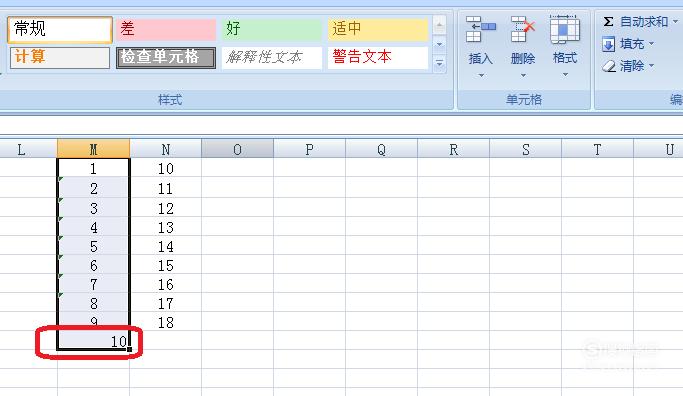The height and width of the screenshot is (396, 683).
Task: Click the Fill down-arrow icon
Action: 609,44
